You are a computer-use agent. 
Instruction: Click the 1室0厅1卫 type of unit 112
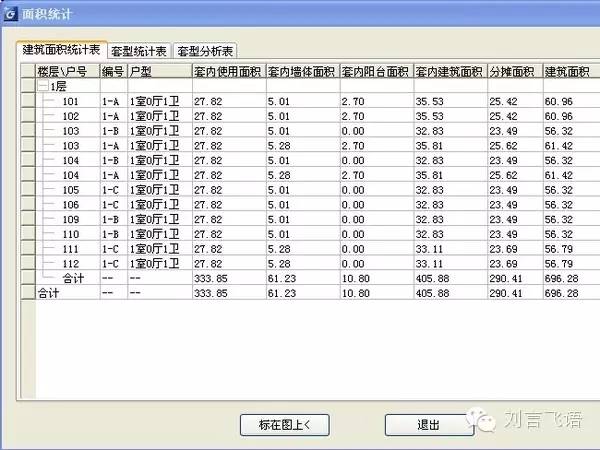click(155, 264)
